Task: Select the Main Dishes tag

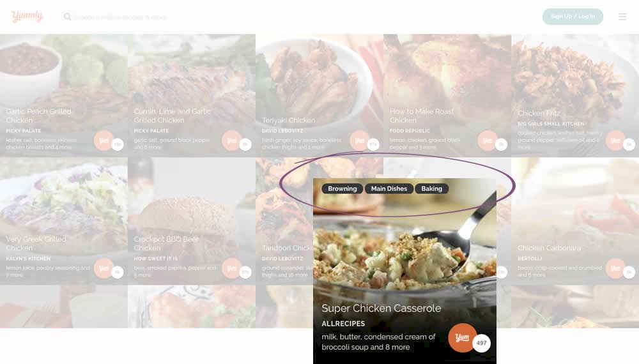Action: [389, 188]
